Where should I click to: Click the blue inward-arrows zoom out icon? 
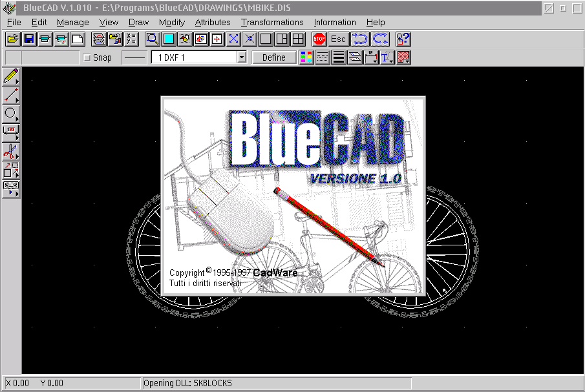click(x=250, y=39)
